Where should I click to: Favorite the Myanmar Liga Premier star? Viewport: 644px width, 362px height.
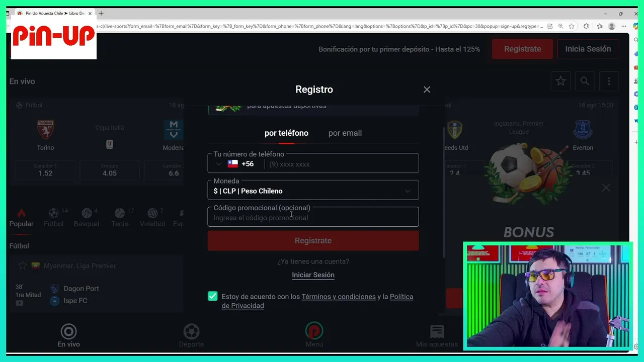click(x=22, y=265)
